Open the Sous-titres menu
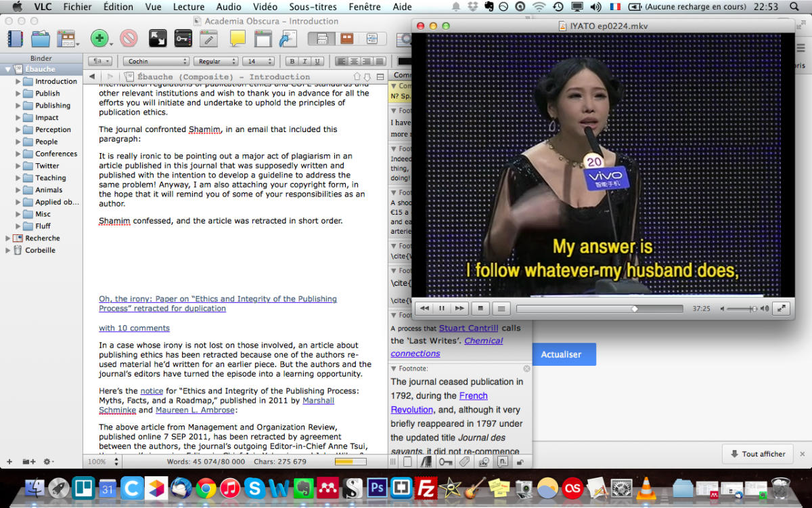812x508 pixels. point(312,7)
